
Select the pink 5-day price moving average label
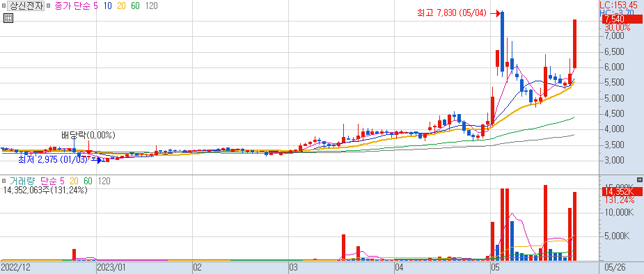pyautogui.click(x=95, y=6)
